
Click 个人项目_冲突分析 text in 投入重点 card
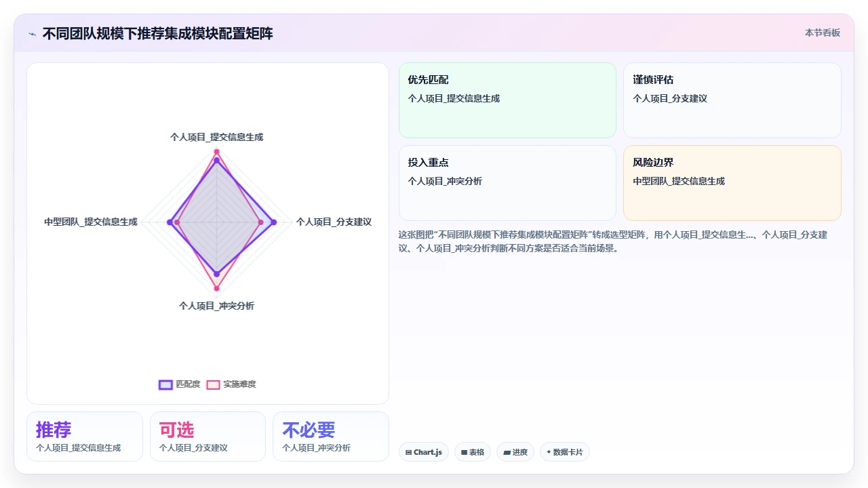(445, 181)
